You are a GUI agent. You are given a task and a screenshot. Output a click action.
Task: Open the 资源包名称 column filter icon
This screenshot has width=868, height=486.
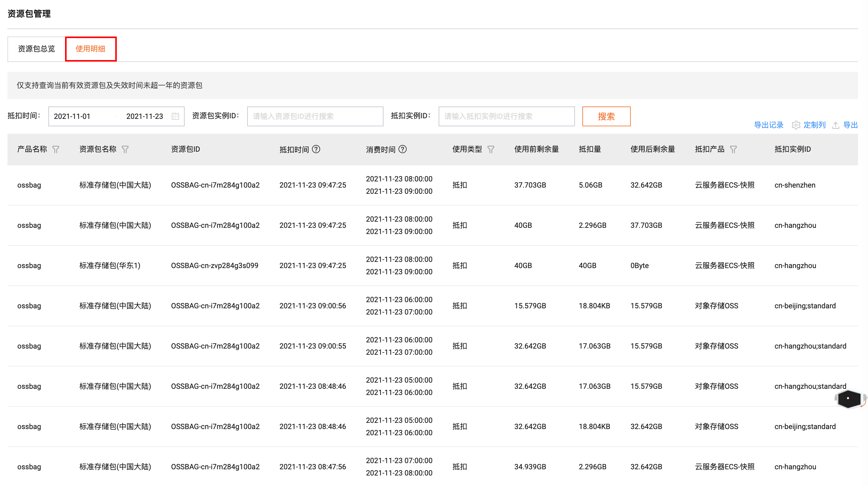[125, 149]
